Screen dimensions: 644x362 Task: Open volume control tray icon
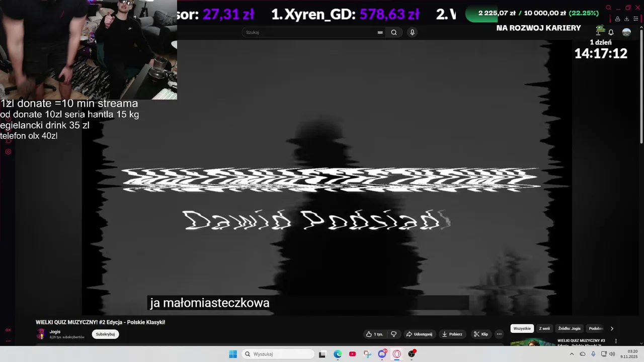612,354
